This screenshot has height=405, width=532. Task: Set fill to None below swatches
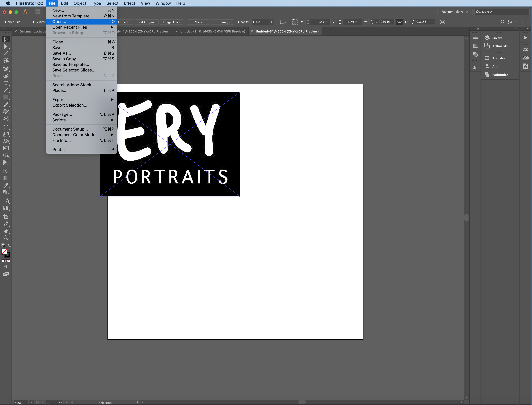point(9,261)
